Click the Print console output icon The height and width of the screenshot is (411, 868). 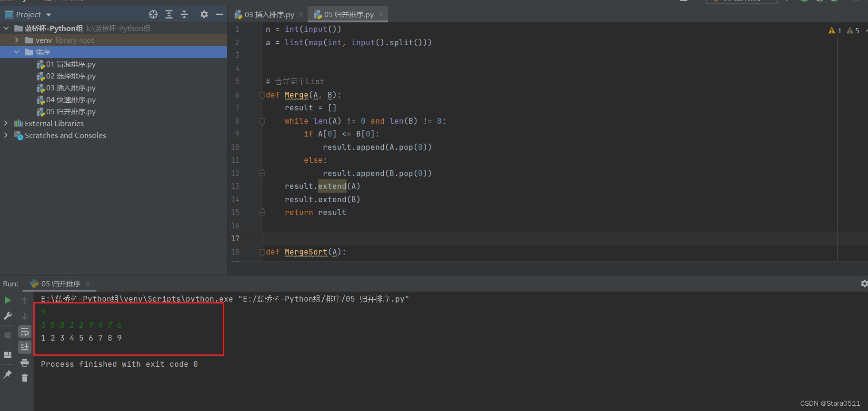tap(25, 363)
